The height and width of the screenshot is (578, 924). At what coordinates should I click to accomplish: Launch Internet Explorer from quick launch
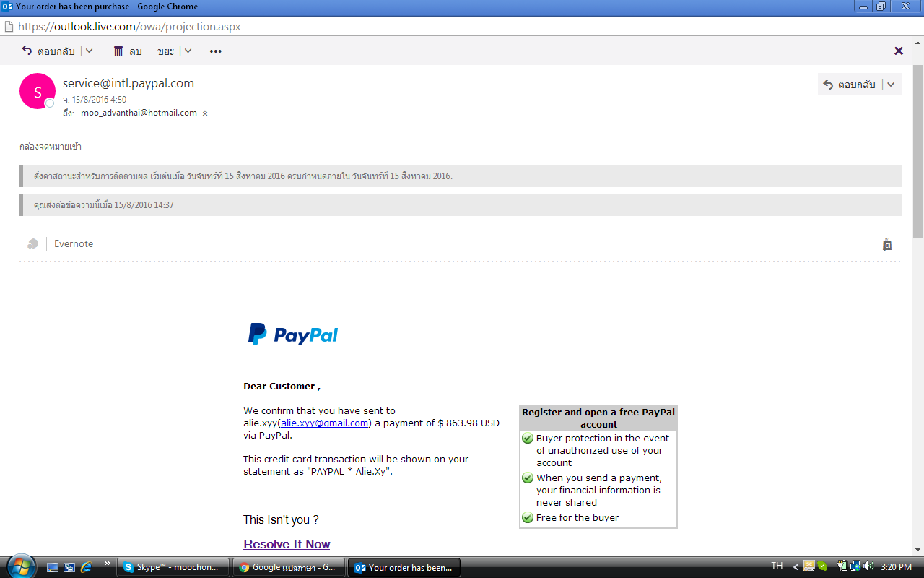click(x=87, y=567)
